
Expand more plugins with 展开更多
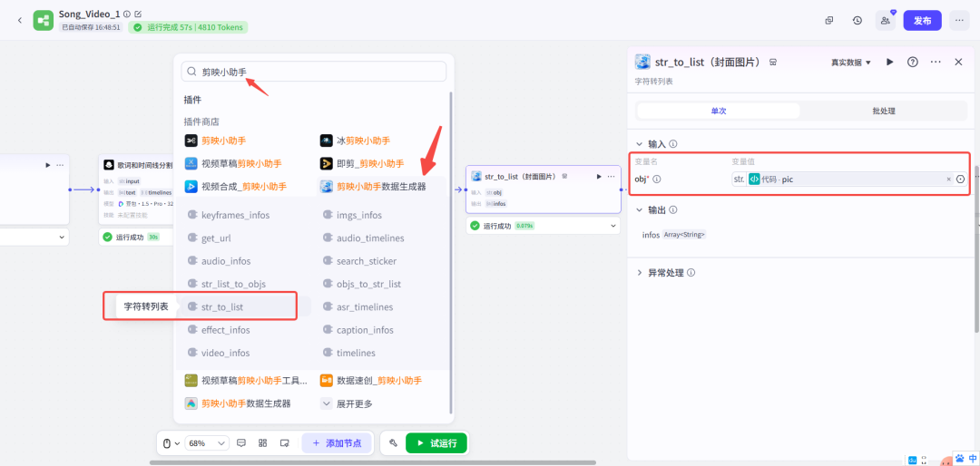pyautogui.click(x=347, y=403)
